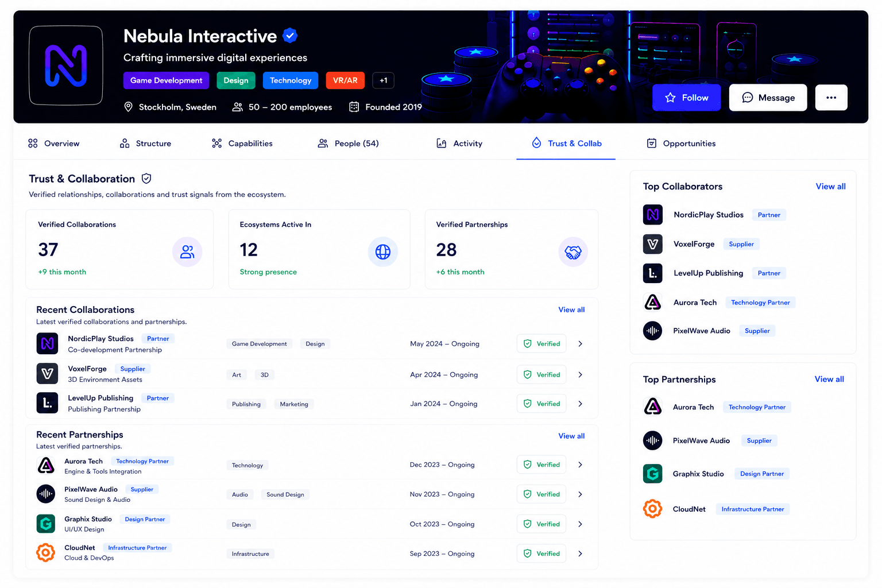
Task: Select the Trust & Collab tab
Action: point(566,144)
